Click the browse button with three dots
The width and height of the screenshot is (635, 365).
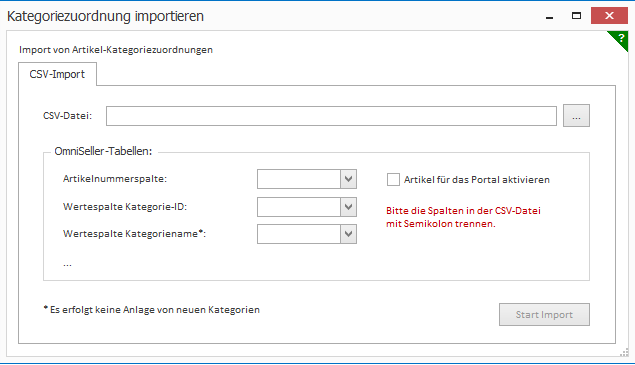(576, 116)
